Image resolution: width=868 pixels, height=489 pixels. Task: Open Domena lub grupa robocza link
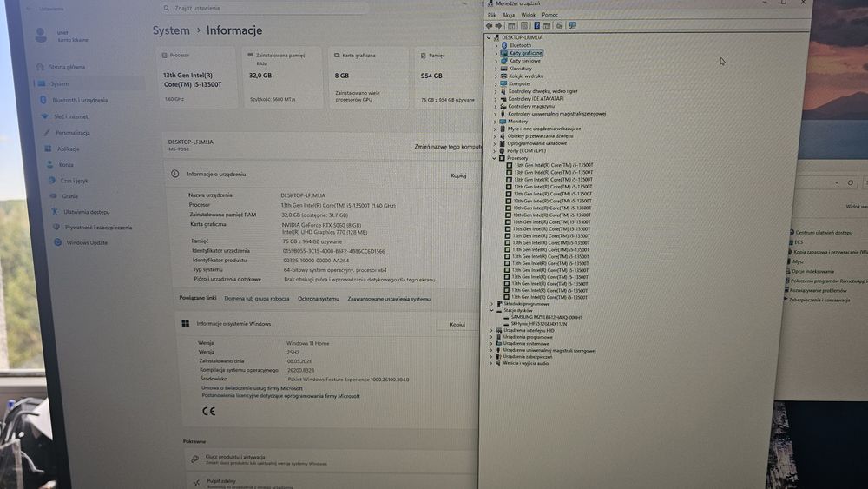(x=256, y=299)
